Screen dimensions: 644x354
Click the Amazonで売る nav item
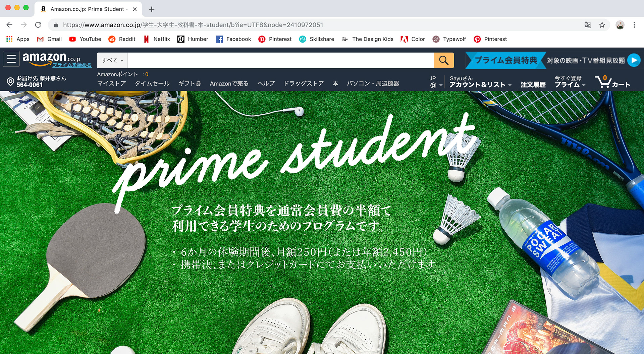[x=229, y=83]
